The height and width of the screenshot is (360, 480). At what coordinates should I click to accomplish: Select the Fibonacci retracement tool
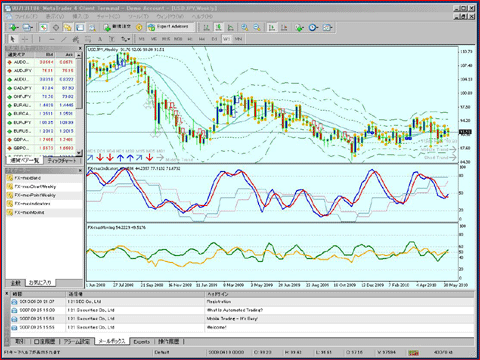pyautogui.click(x=88, y=39)
